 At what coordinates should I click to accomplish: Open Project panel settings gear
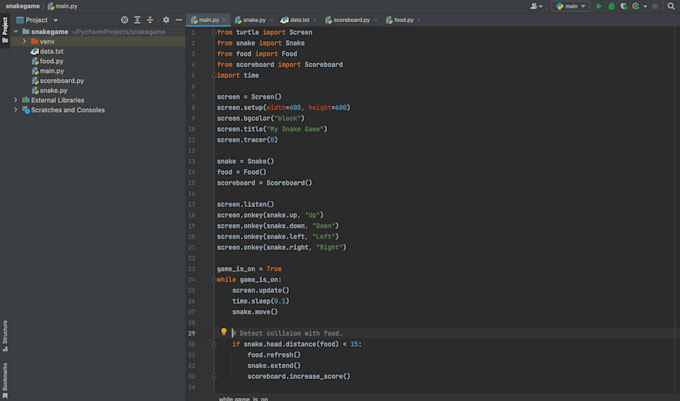coord(166,20)
